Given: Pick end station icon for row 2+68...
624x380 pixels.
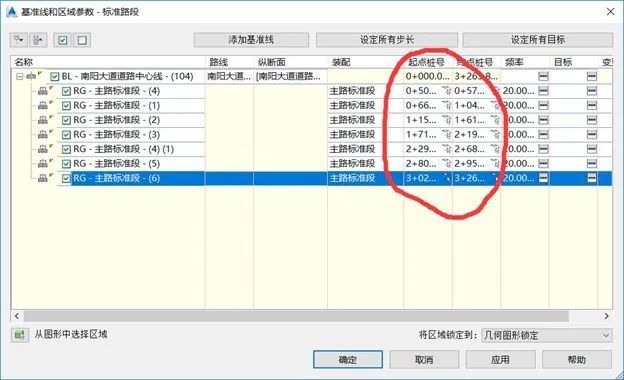Looking at the screenshot, I should pyautogui.click(x=495, y=149).
